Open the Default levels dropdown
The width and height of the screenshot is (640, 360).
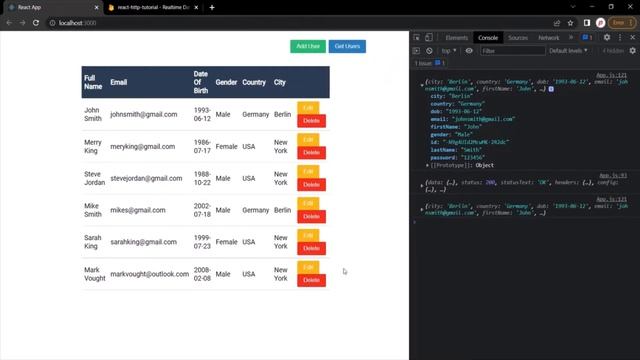[568, 51]
